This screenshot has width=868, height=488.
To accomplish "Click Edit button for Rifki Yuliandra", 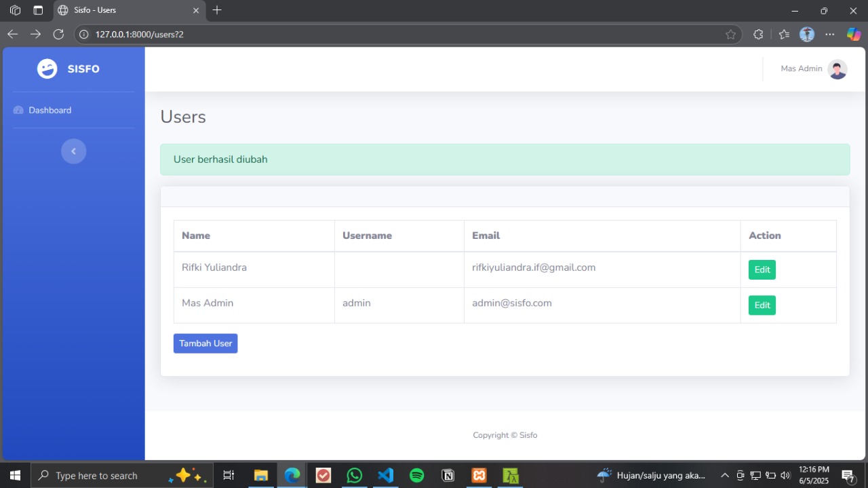I will 762,269.
